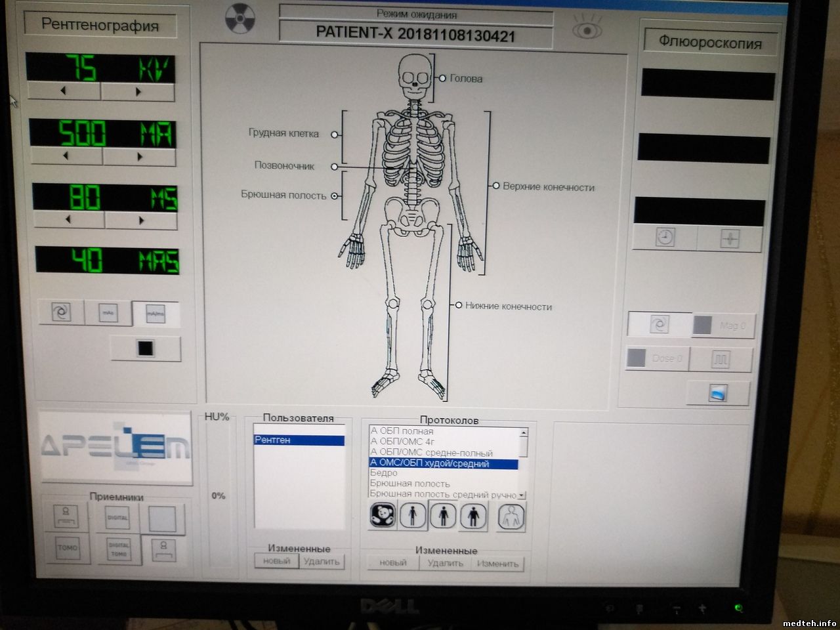This screenshot has height=630, width=840.
Task: Select the torso outline body icon
Action: coord(511,516)
